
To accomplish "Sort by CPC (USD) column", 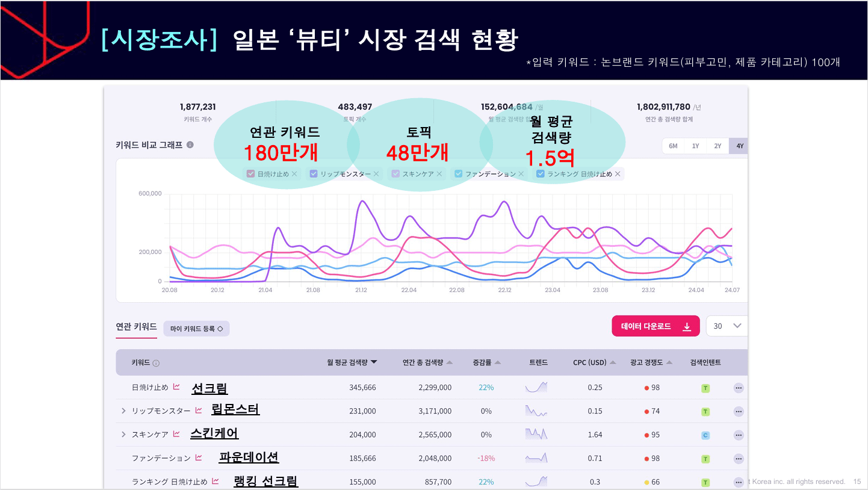I will pyautogui.click(x=595, y=362).
